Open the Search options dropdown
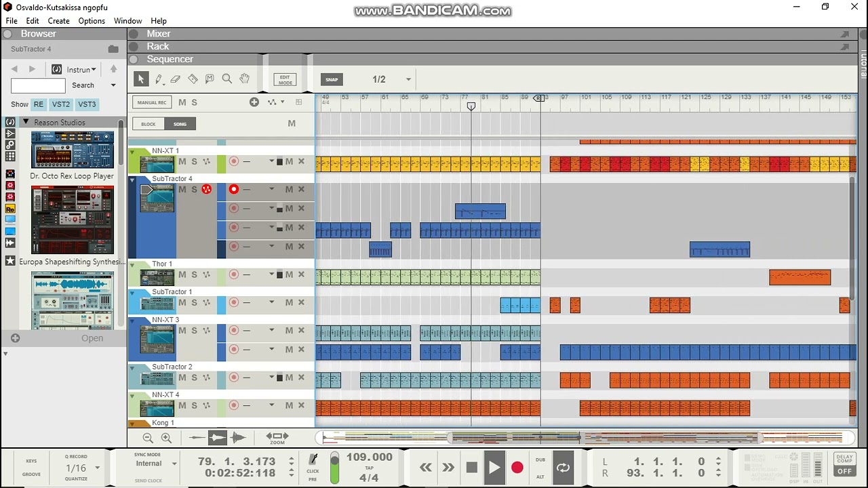This screenshot has width=868, height=488. [113, 85]
